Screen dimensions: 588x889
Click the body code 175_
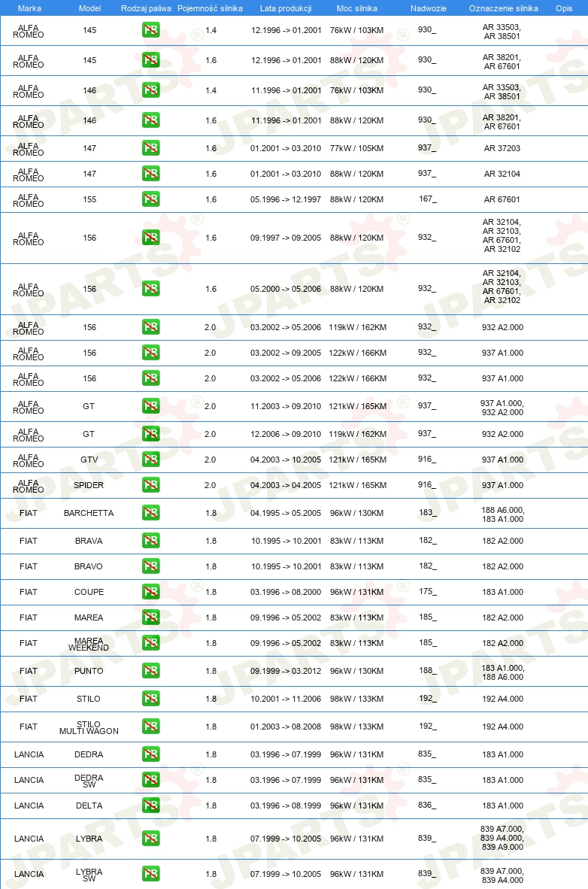[x=428, y=591]
